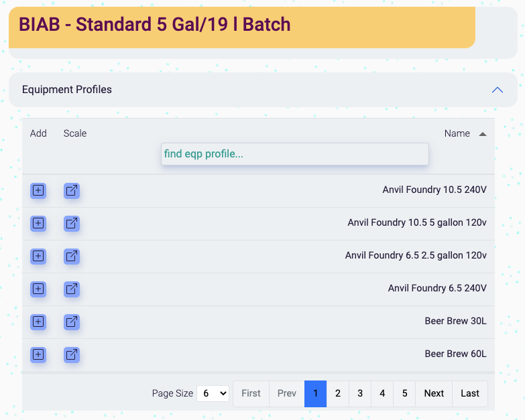Jump to page 5
525x420 pixels.
[x=404, y=394]
